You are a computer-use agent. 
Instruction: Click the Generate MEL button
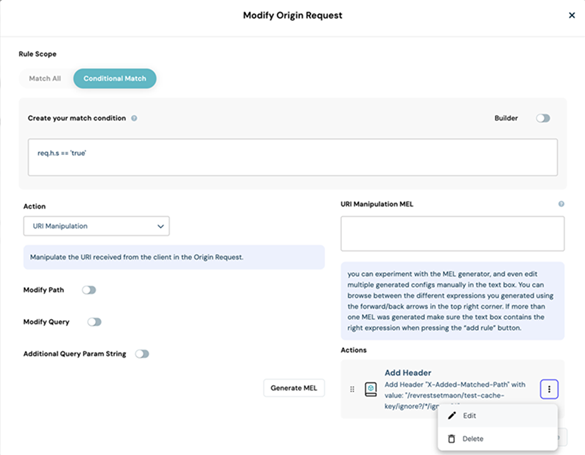tap(294, 388)
